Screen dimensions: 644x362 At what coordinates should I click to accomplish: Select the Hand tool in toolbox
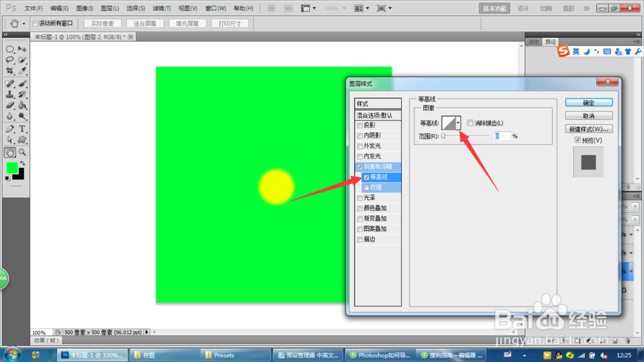tap(10, 153)
